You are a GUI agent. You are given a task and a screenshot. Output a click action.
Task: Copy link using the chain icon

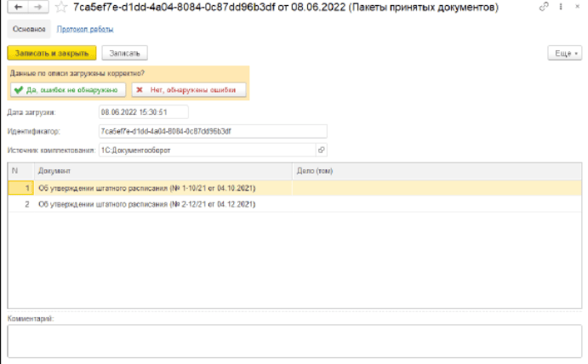click(x=545, y=8)
